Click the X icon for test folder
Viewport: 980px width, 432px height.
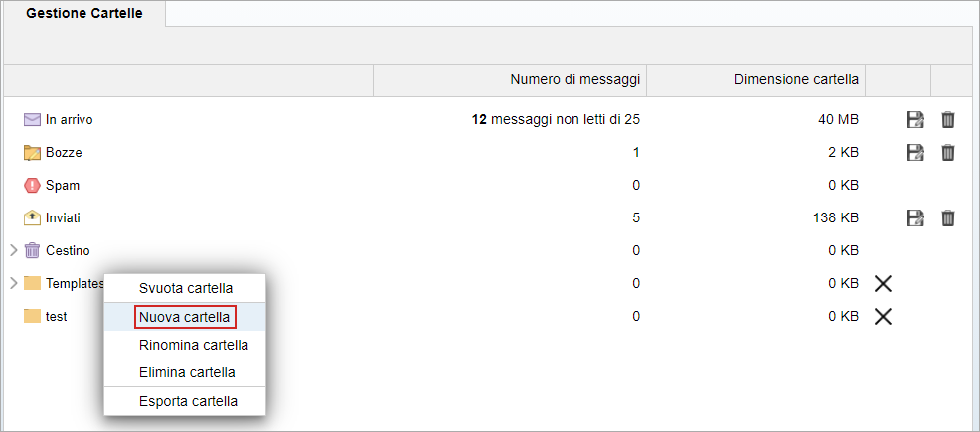tap(882, 317)
